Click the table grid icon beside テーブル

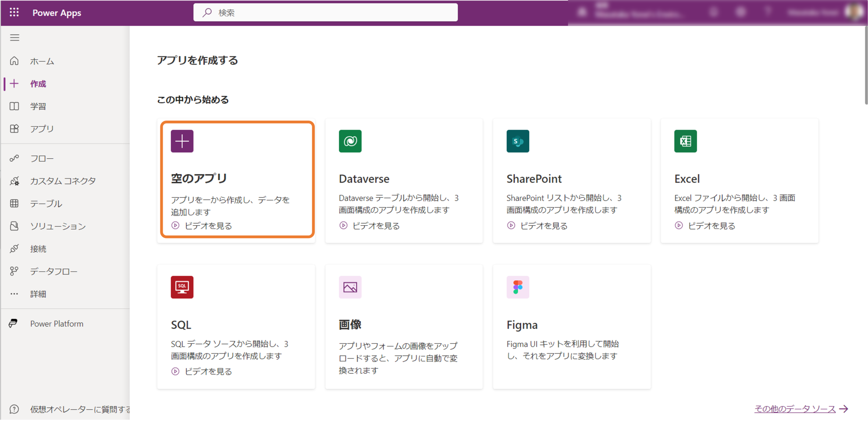pyautogui.click(x=14, y=203)
